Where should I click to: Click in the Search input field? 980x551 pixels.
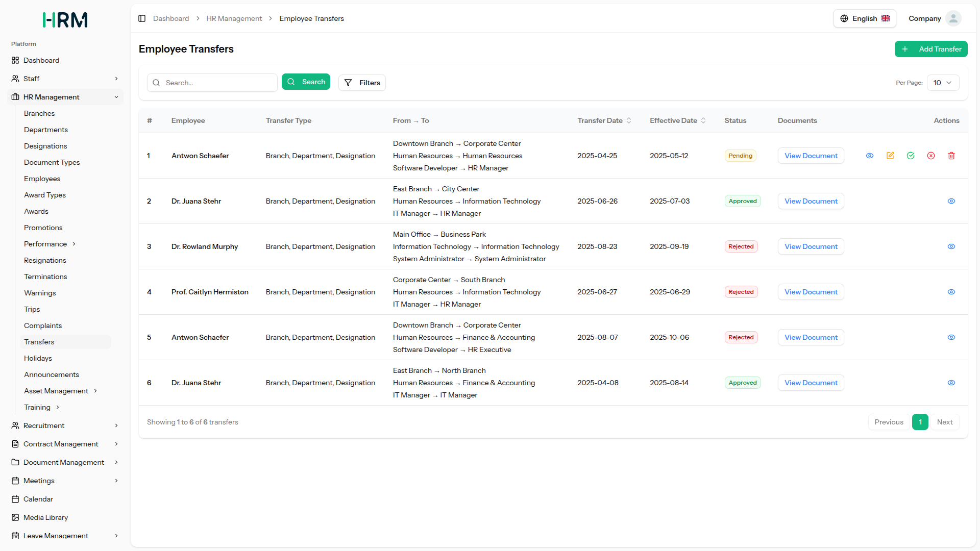pos(218,83)
